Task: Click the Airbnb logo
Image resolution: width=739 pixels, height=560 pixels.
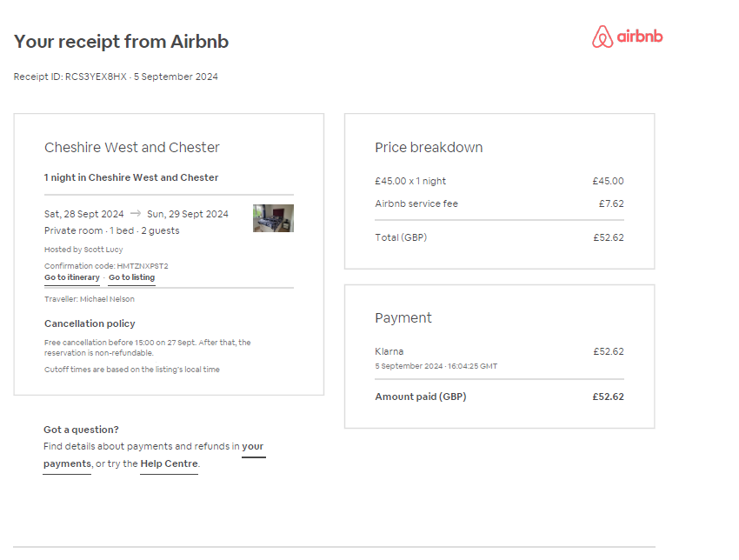Action: click(628, 37)
